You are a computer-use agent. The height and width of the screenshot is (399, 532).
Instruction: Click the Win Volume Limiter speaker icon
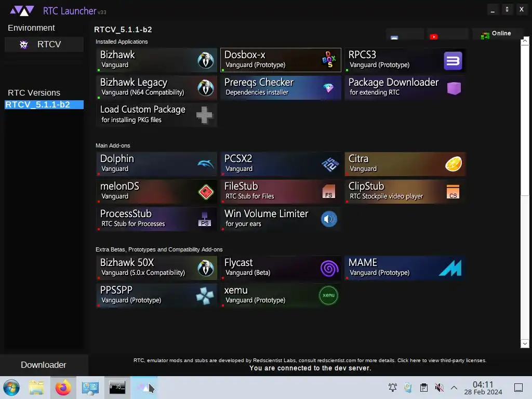329,219
